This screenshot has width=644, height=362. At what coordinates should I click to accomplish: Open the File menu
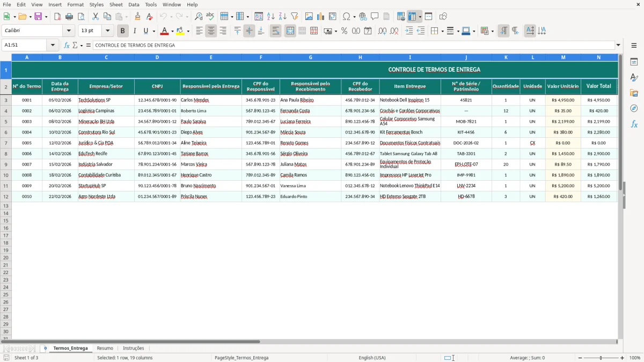(7, 4)
